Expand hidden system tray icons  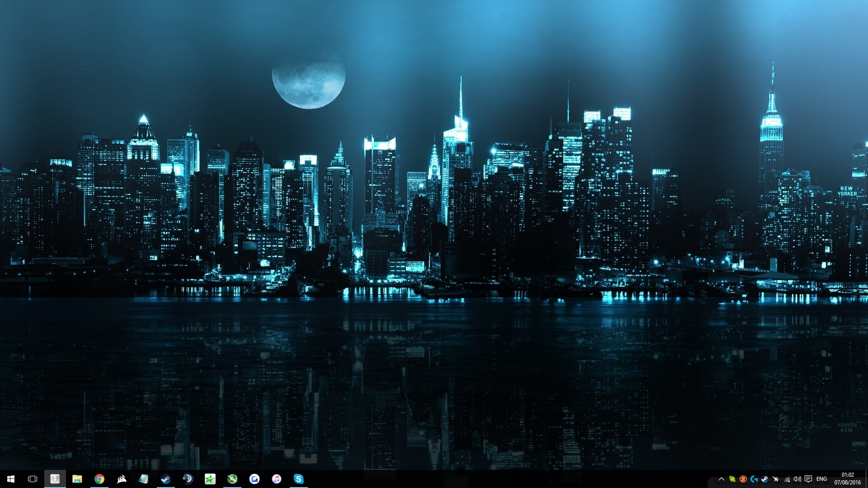point(721,479)
